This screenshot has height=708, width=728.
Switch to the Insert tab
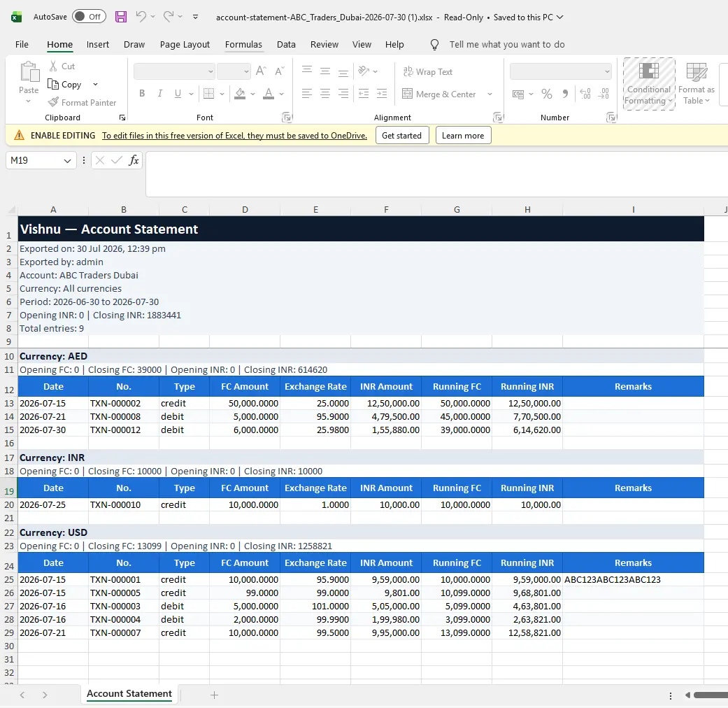coord(97,45)
